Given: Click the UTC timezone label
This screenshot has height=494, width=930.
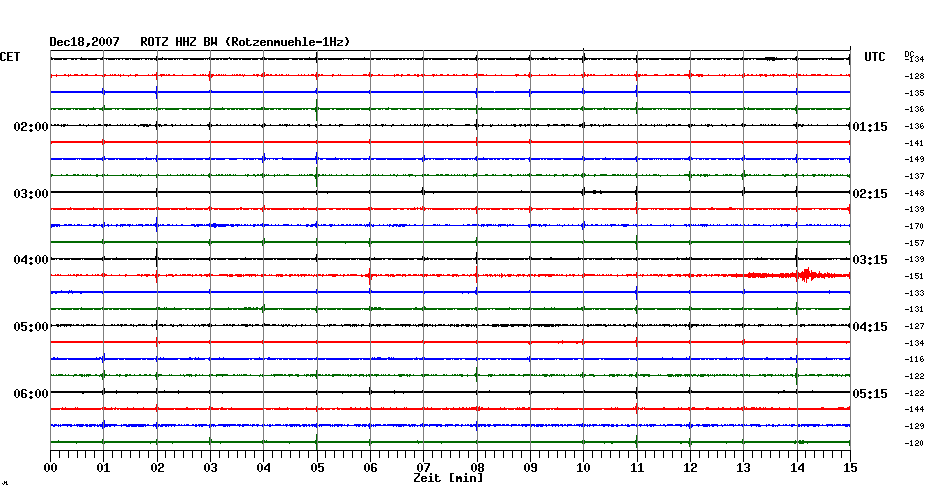Looking at the screenshot, I should point(875,57).
